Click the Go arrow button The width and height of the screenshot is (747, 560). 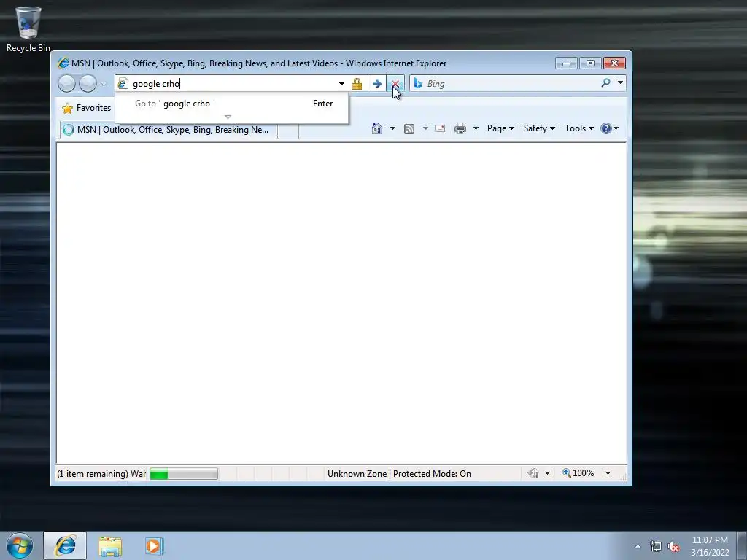(x=377, y=84)
